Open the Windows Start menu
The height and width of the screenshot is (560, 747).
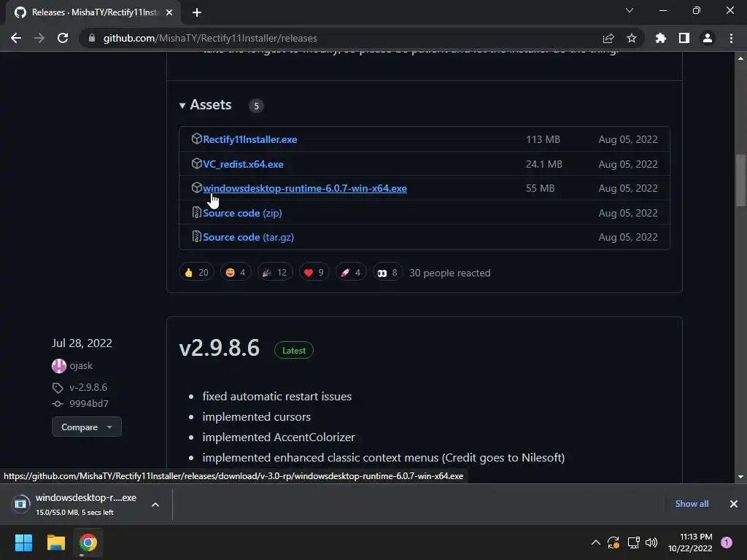point(24,542)
